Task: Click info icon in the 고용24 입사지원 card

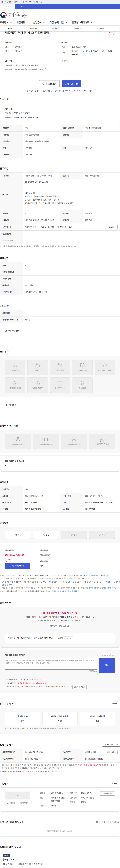Action: pyautogui.click(x=104, y=716)
